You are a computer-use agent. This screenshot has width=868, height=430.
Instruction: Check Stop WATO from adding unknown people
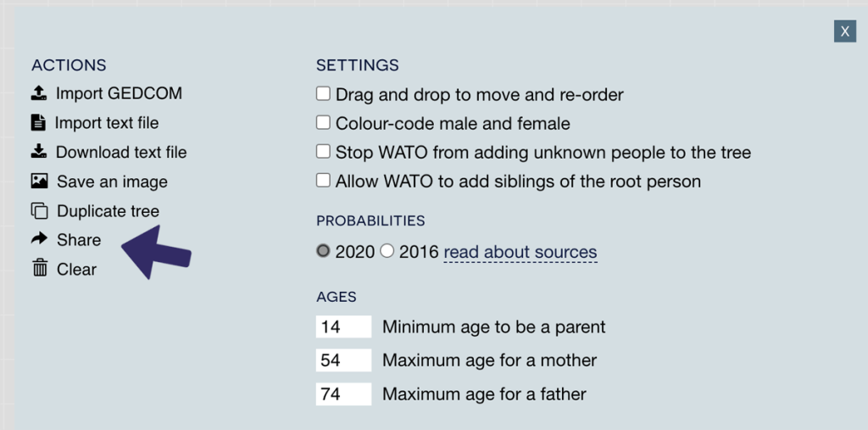[x=323, y=152]
